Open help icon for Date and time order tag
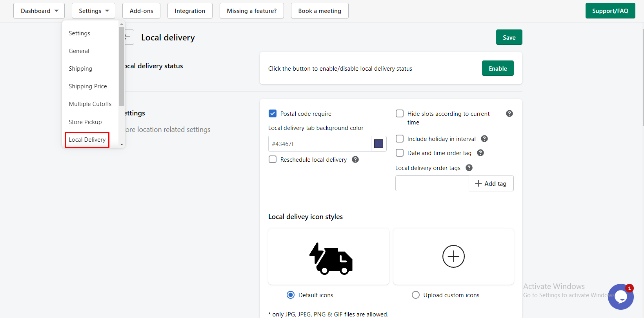 tap(480, 153)
